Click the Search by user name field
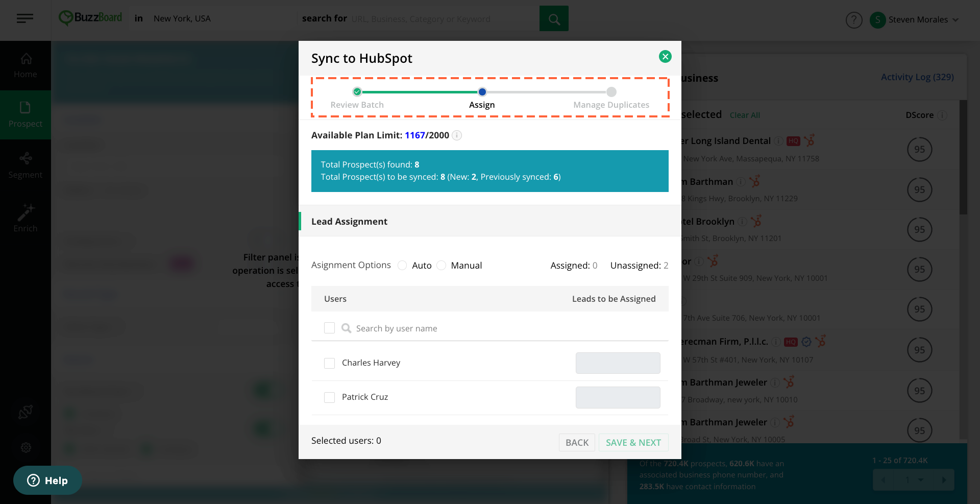980x504 pixels. pos(505,328)
